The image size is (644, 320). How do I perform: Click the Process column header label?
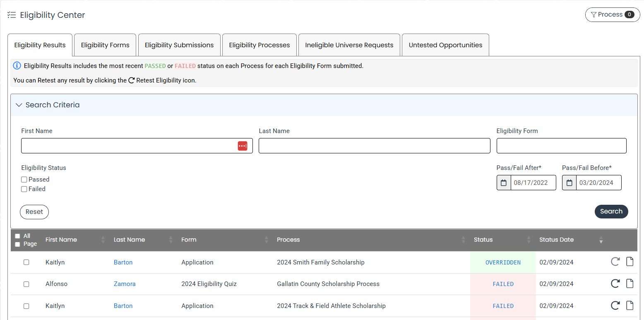click(x=288, y=240)
